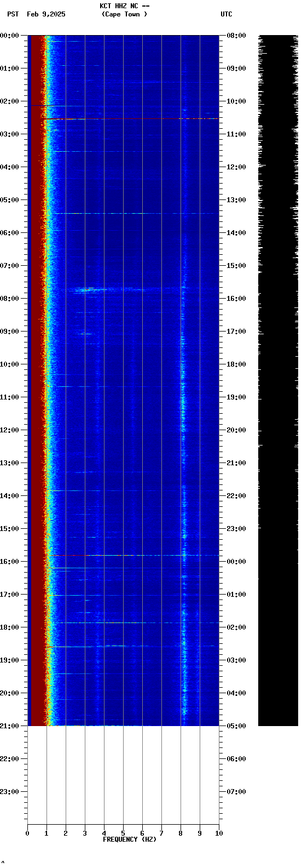Select the UTC "00:00" time label

(x=236, y=562)
